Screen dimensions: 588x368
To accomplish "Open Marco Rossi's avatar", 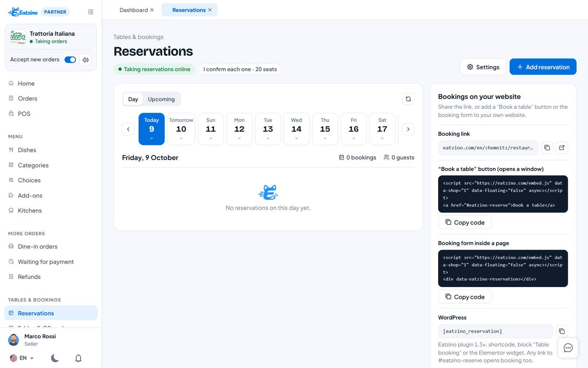I will point(14,340).
